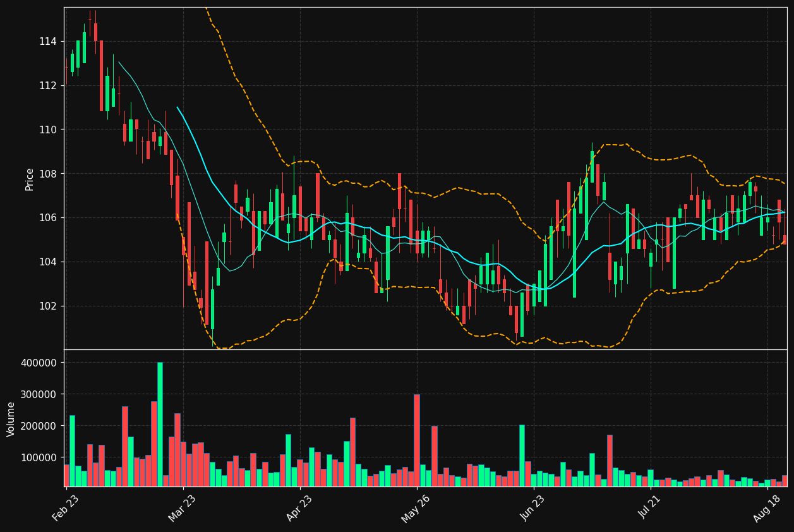Click the 112 price tick label

(48, 86)
